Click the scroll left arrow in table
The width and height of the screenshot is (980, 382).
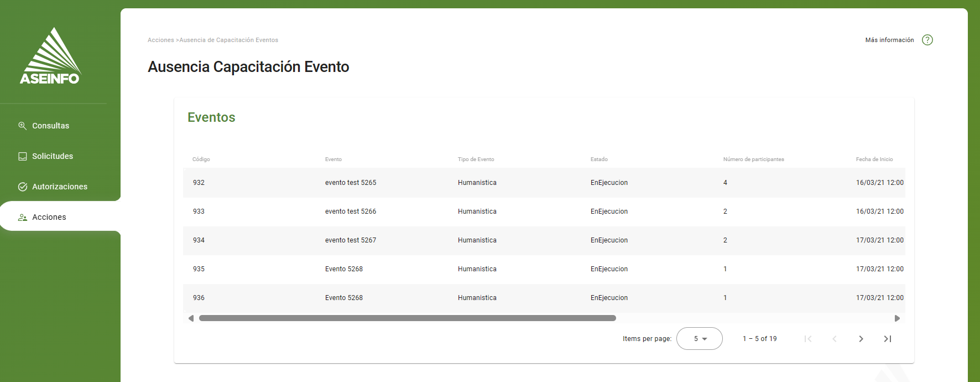(191, 318)
